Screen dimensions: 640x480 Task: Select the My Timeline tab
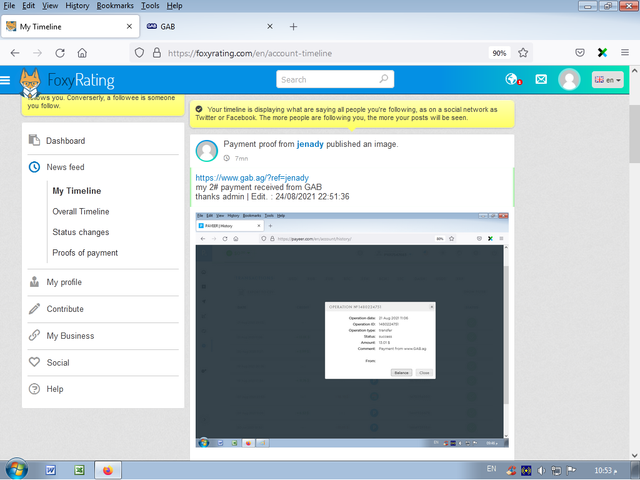(70, 27)
